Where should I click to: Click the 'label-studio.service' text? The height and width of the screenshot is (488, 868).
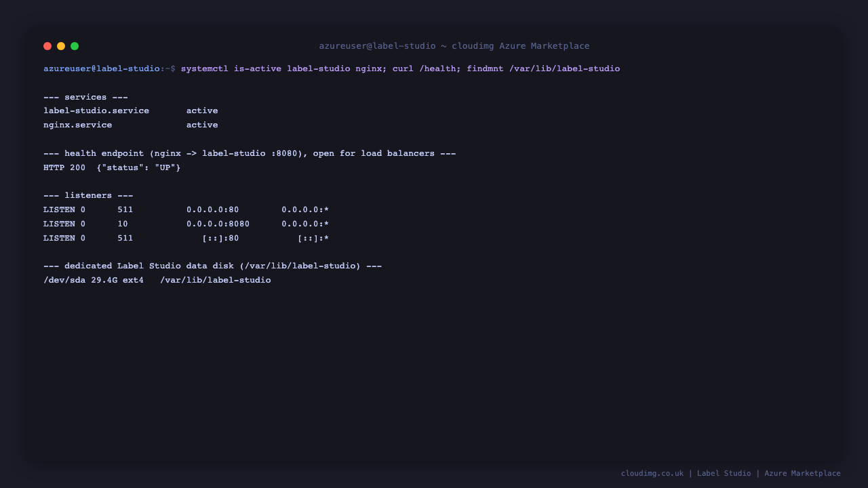pyautogui.click(x=96, y=111)
